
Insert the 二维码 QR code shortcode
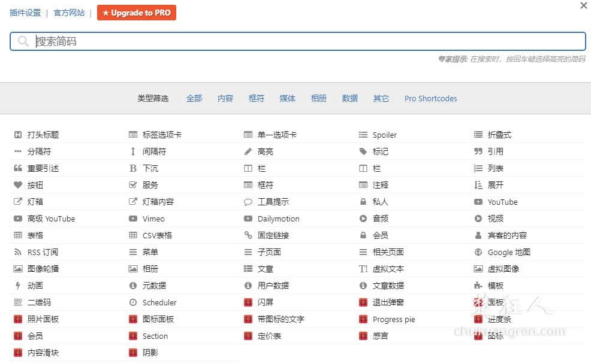click(x=37, y=302)
